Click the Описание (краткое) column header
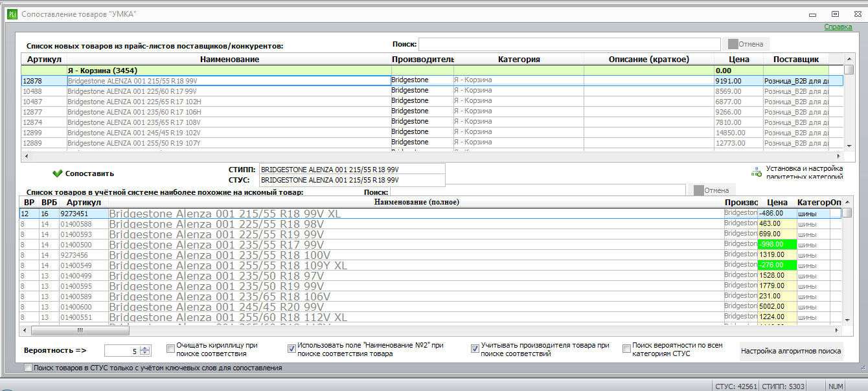This screenshot has width=868, height=391. pos(648,59)
